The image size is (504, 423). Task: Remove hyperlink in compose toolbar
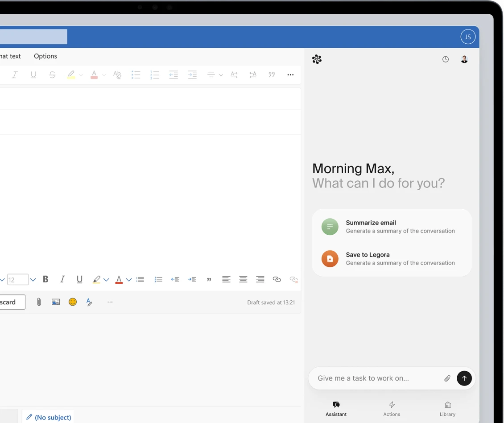294,279
